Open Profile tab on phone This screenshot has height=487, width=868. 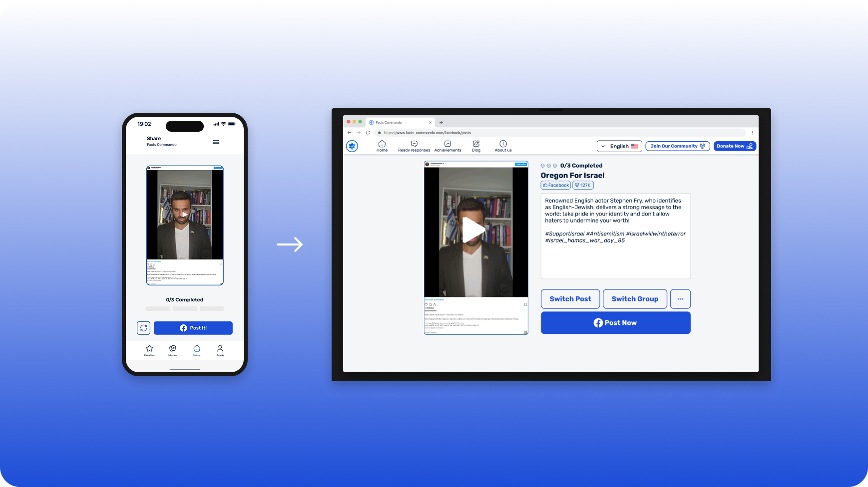(x=220, y=350)
